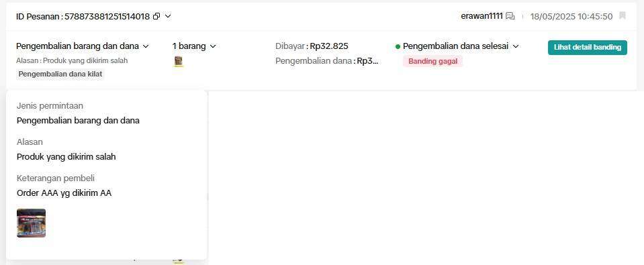Click the Lihat detail banding button
The image size is (644, 265).
tap(588, 47)
